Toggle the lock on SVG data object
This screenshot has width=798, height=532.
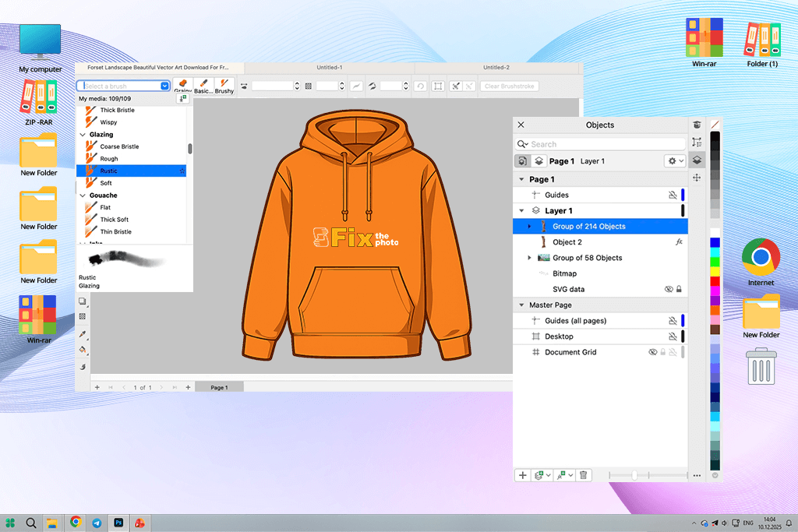(679, 289)
